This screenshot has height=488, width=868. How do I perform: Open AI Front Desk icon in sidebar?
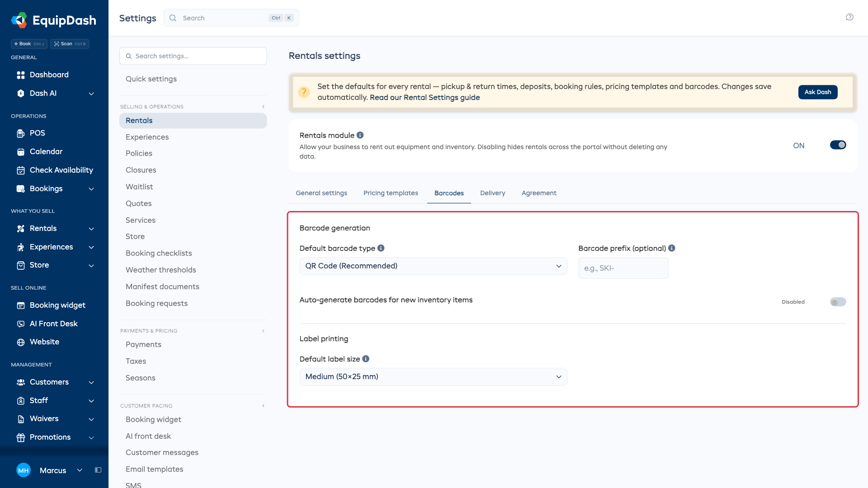point(21,324)
